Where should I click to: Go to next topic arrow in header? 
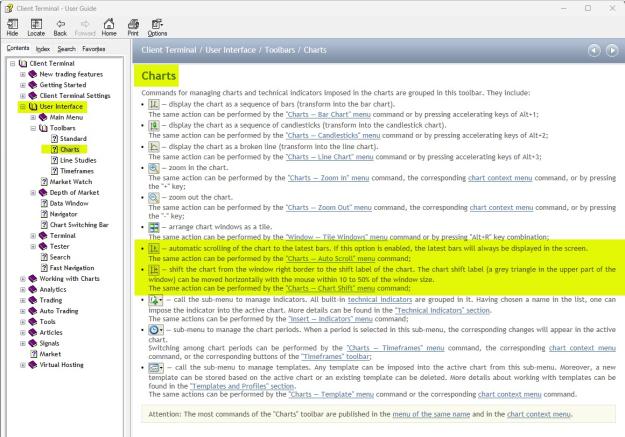[612, 50]
